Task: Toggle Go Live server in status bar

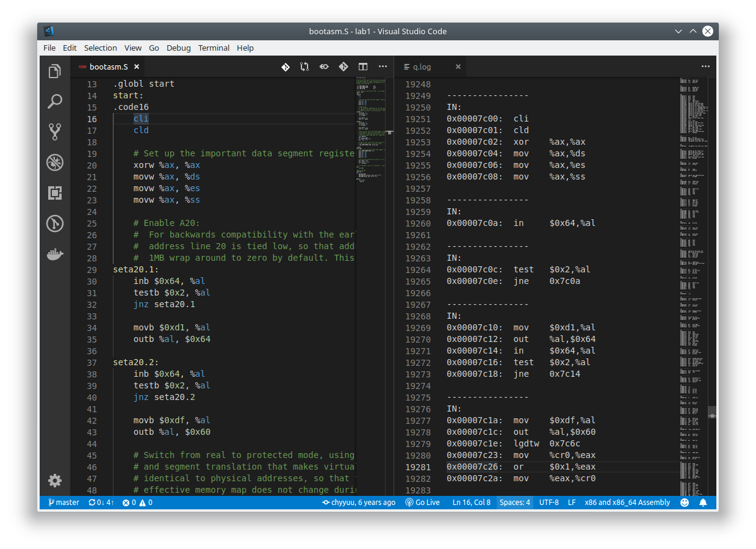Action: 422,503
